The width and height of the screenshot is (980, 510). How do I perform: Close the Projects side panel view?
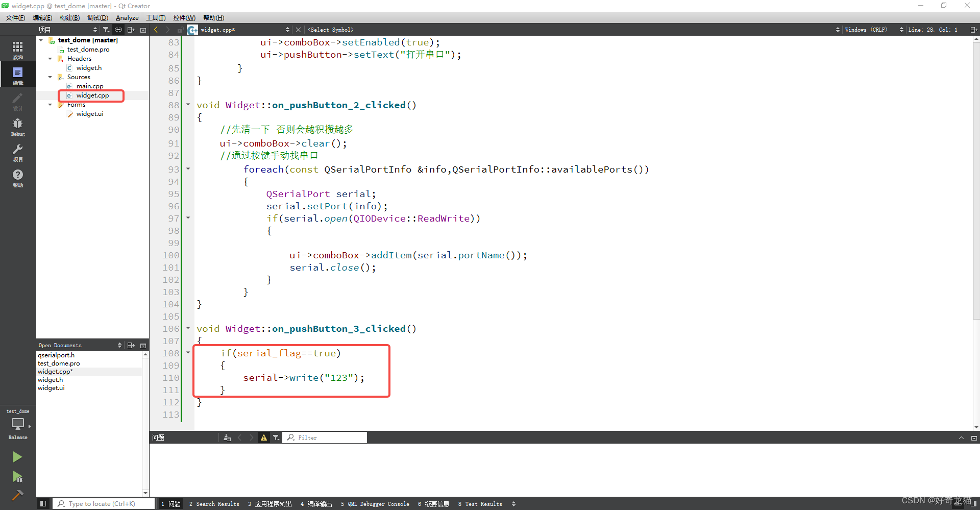(x=143, y=30)
